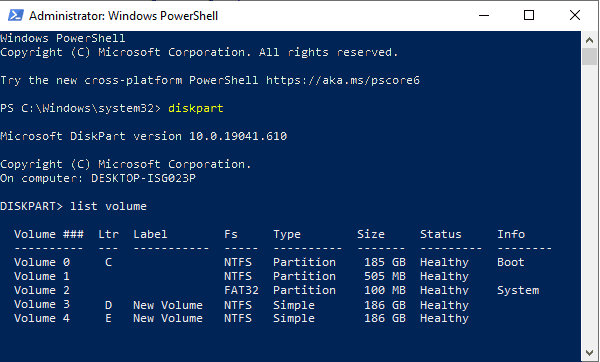Viewport: 600px width, 362px height.
Task: Click the Label column header
Action: coord(150,234)
